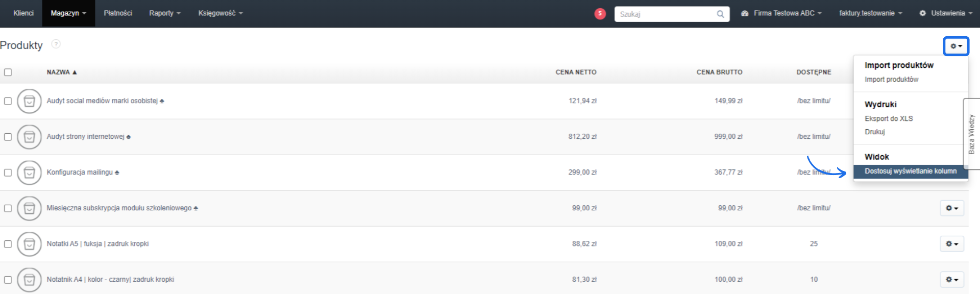Select Import produktów menu entry
The height and width of the screenshot is (296, 980).
click(891, 80)
